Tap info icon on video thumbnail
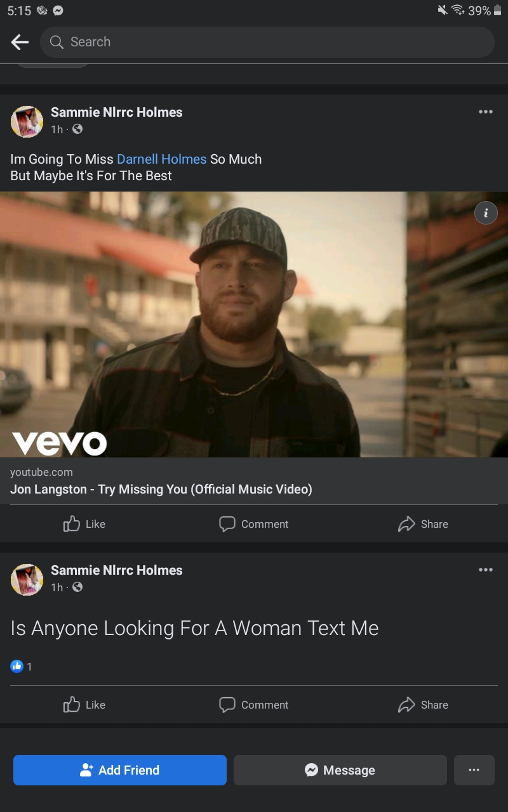 [x=486, y=213]
